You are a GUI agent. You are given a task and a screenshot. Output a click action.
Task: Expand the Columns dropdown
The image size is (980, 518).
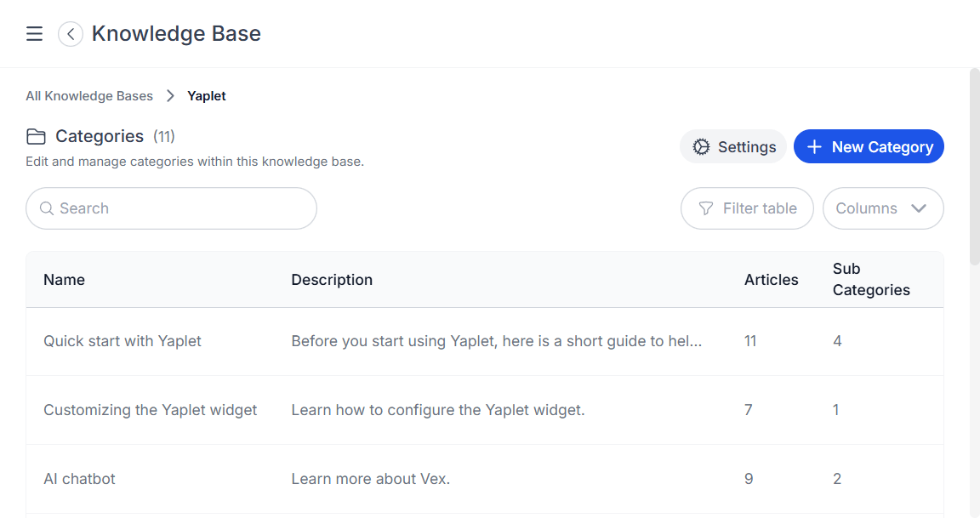(x=882, y=208)
